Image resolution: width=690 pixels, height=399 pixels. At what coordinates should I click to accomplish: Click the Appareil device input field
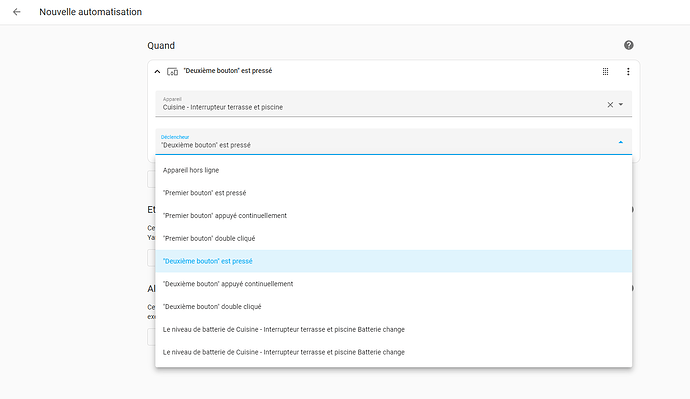[378, 104]
